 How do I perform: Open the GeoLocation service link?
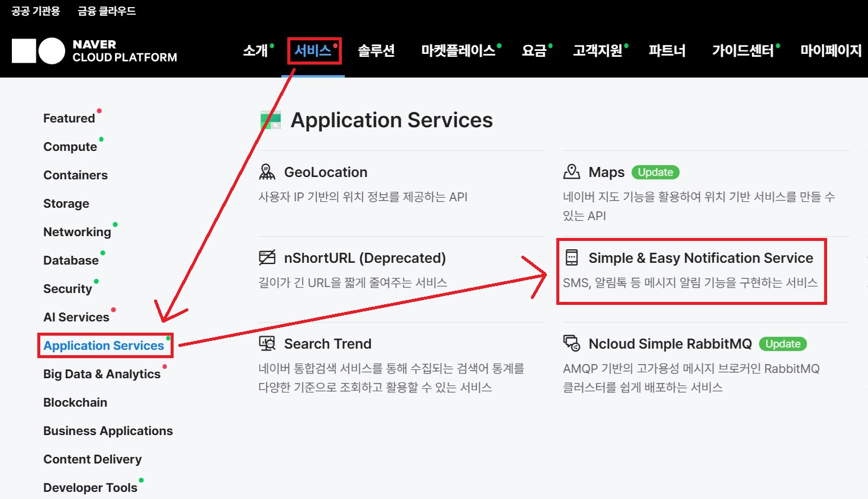coord(326,172)
